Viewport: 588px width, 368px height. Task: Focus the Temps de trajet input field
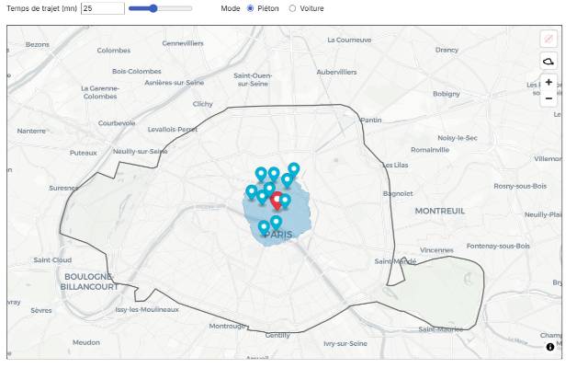pos(101,8)
